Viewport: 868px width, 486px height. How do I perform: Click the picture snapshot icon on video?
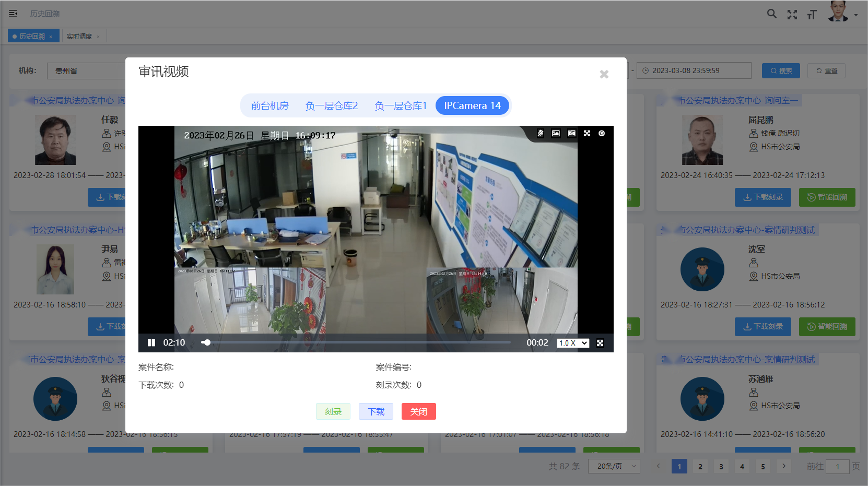(x=556, y=134)
